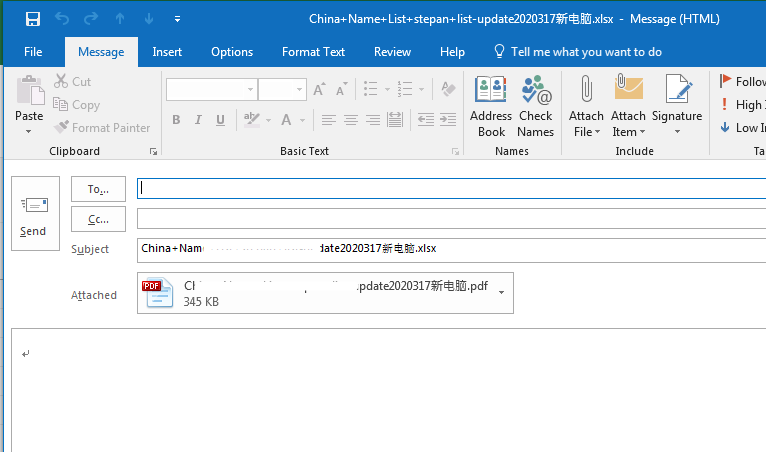This screenshot has height=452, width=766.
Task: Click Follow Up flag
Action: click(742, 81)
